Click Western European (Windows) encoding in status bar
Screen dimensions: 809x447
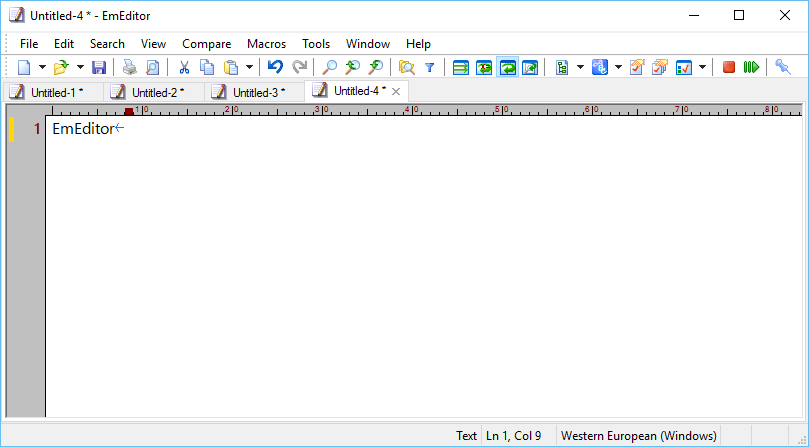point(639,436)
